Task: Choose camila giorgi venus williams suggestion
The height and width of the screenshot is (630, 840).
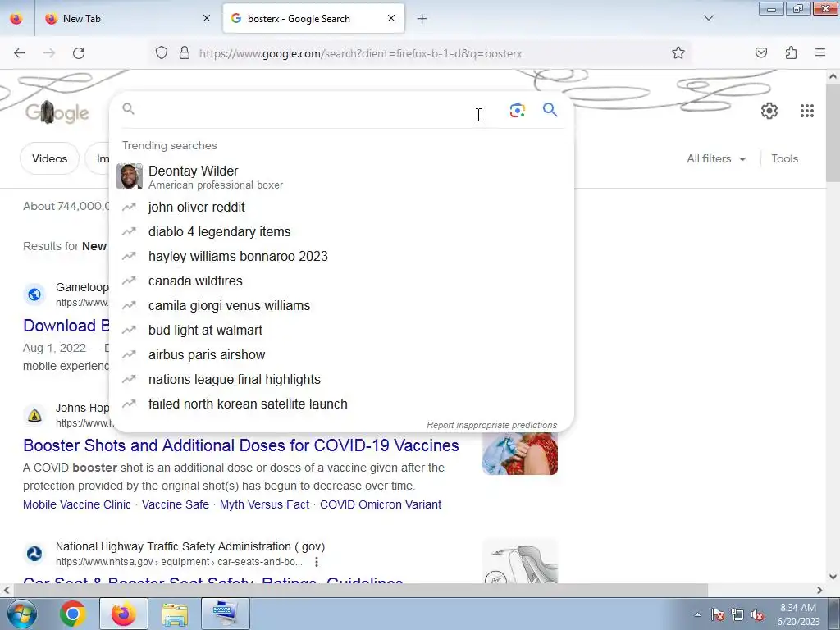Action: coord(341,306)
